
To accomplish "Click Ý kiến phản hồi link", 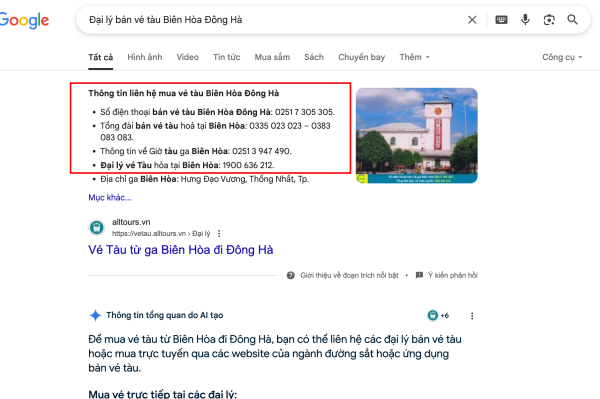I will coord(453,275).
